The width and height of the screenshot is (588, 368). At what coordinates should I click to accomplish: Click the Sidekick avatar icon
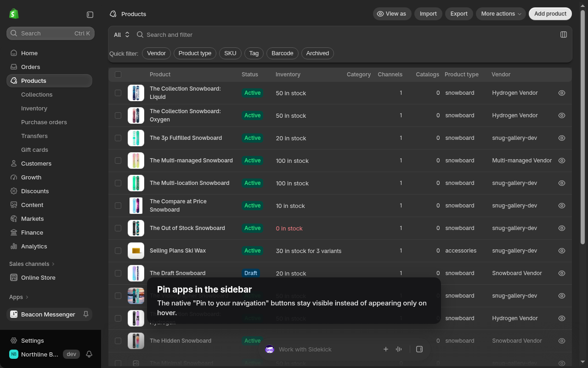click(270, 349)
